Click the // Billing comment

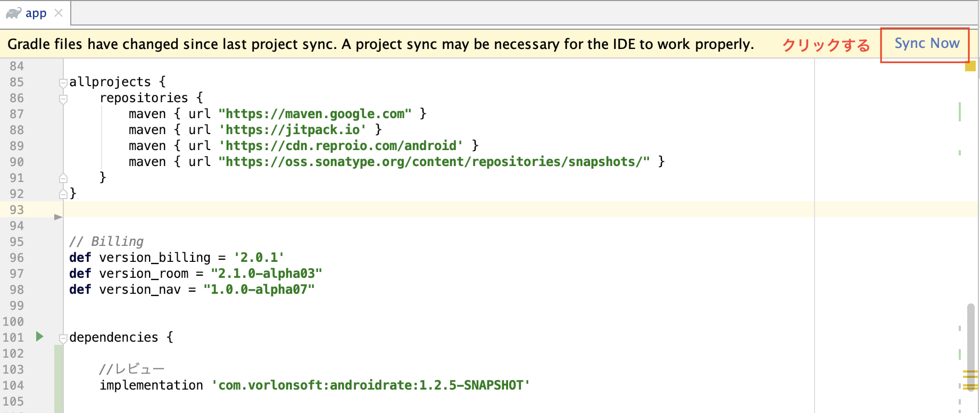106,242
